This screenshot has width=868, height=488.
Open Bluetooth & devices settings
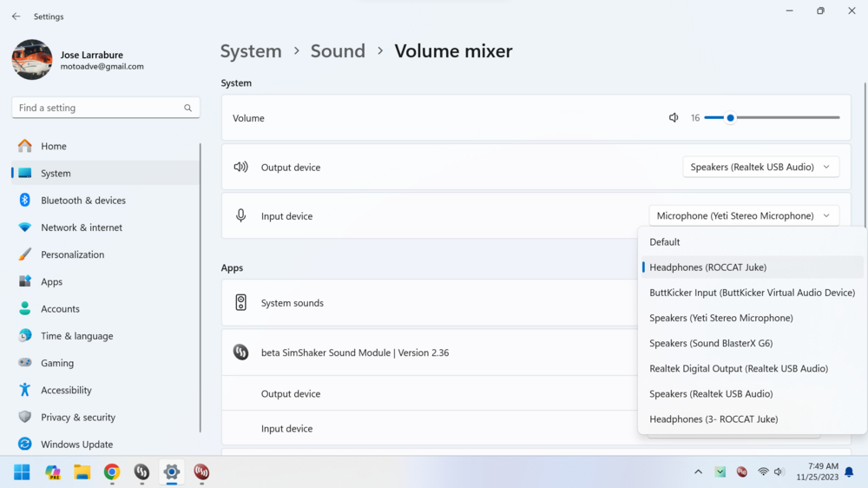83,201
